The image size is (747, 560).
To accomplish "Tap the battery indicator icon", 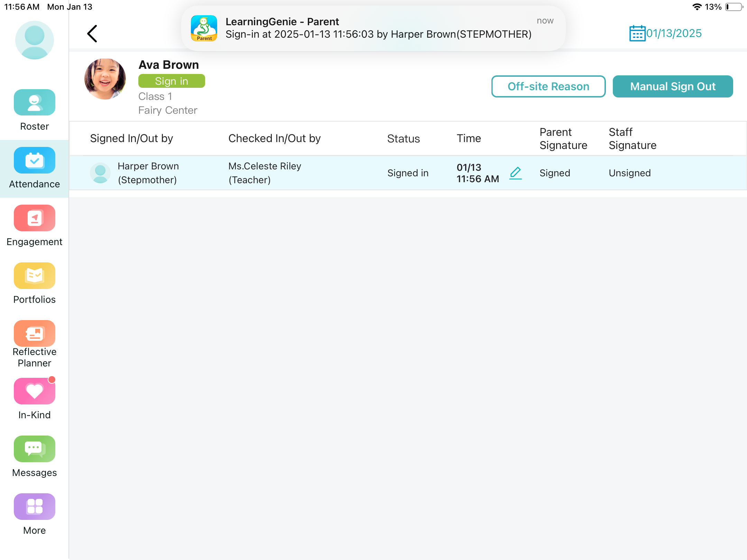I will [734, 7].
